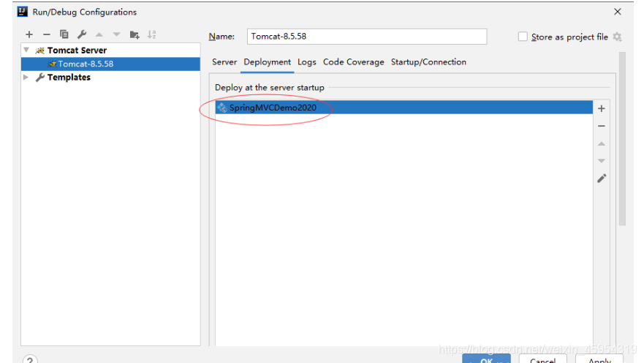Open the Deployment tab
This screenshot has width=644, height=363.
267,62
